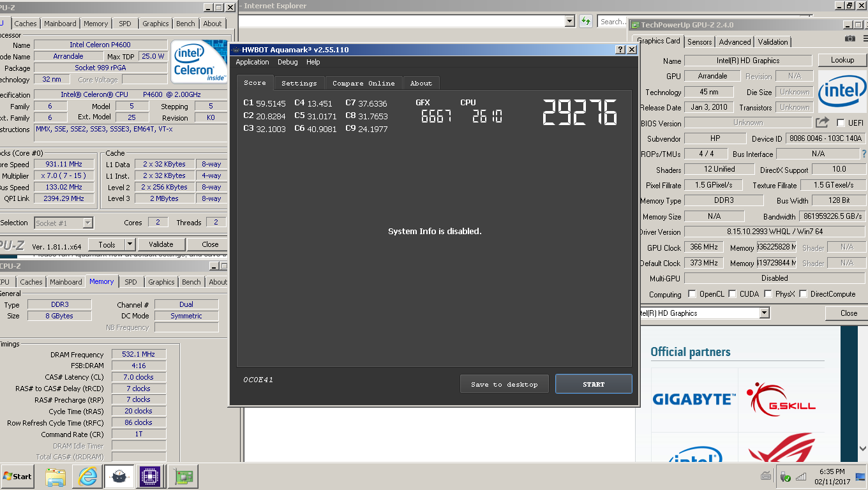Image resolution: width=868 pixels, height=490 pixels.
Task: Click the Official partners heading
Action: tap(690, 352)
